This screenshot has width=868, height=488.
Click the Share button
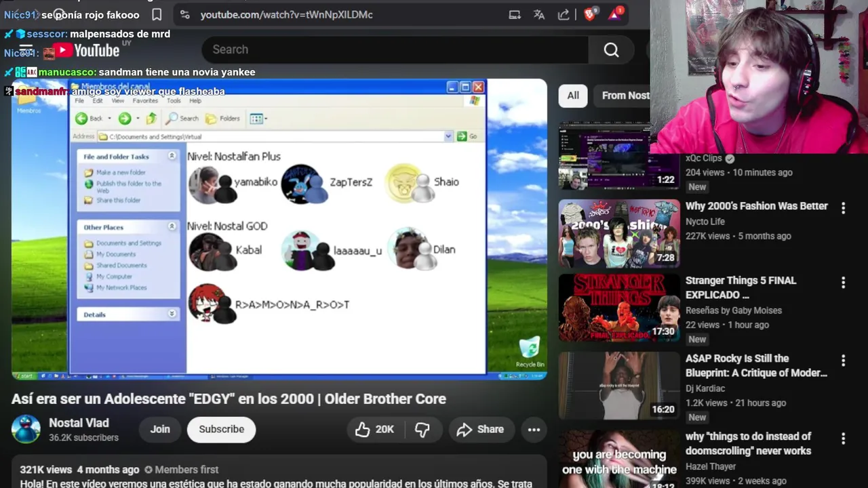pos(480,429)
